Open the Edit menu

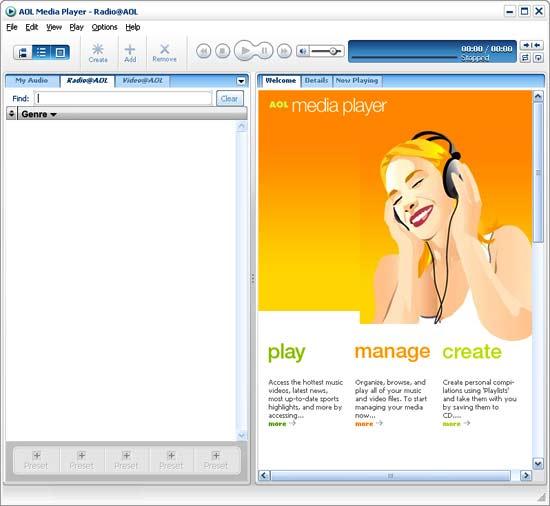pyautogui.click(x=32, y=27)
